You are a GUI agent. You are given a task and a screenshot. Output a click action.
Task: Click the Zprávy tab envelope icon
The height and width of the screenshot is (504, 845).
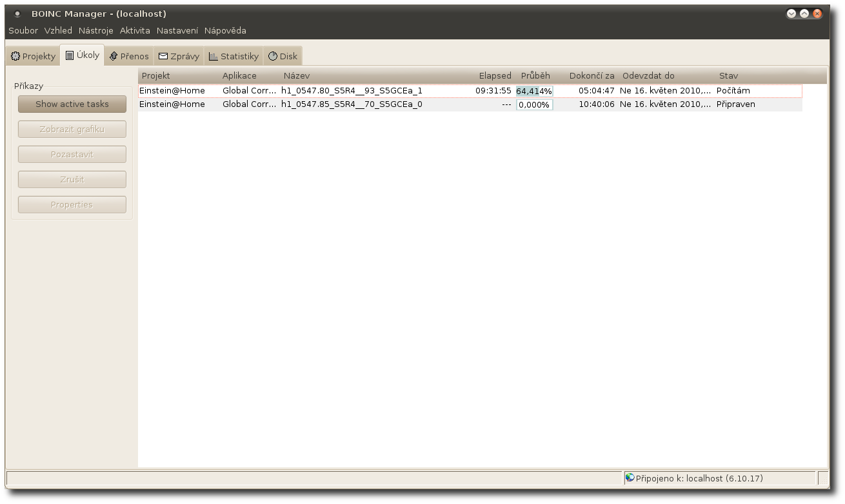coord(163,57)
